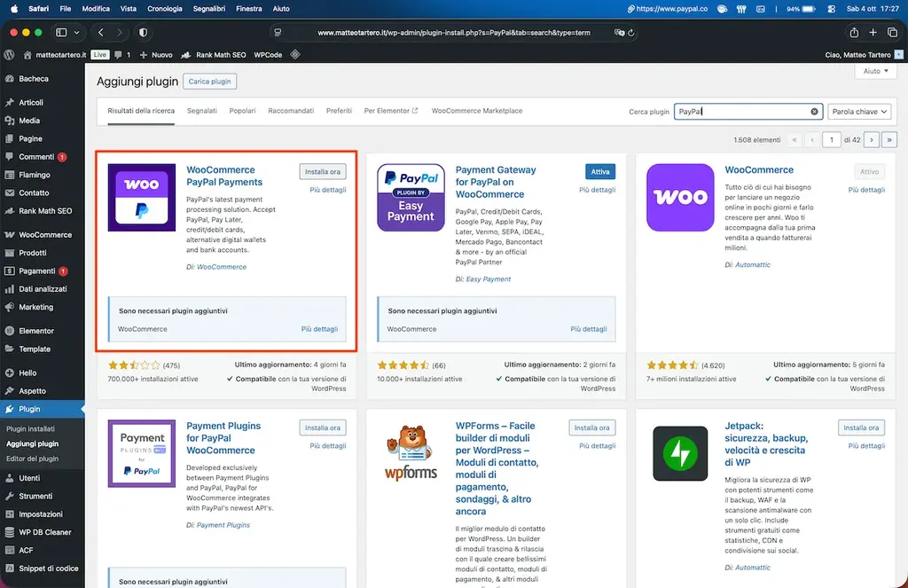The image size is (908, 588).
Task: Click the WordPress logo in admin bar
Action: (x=9, y=54)
